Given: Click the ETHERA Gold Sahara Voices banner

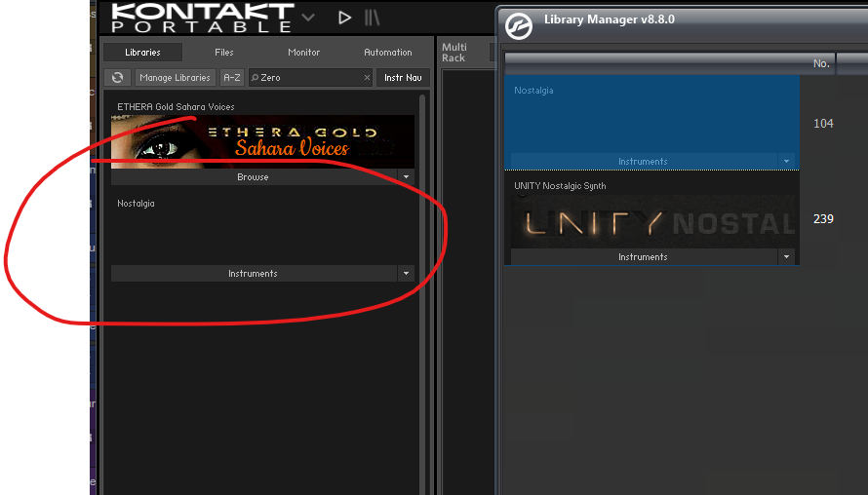Looking at the screenshot, I should click(262, 141).
